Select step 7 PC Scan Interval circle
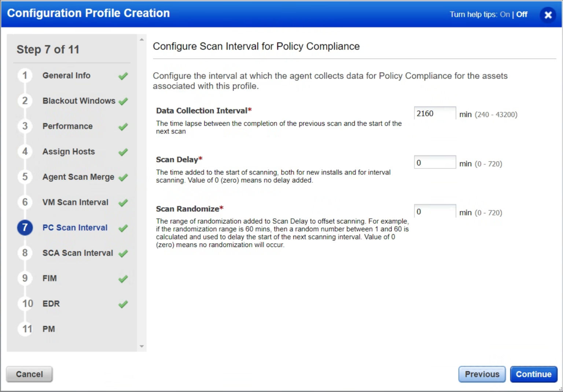This screenshot has height=392, width=563. coord(25,228)
